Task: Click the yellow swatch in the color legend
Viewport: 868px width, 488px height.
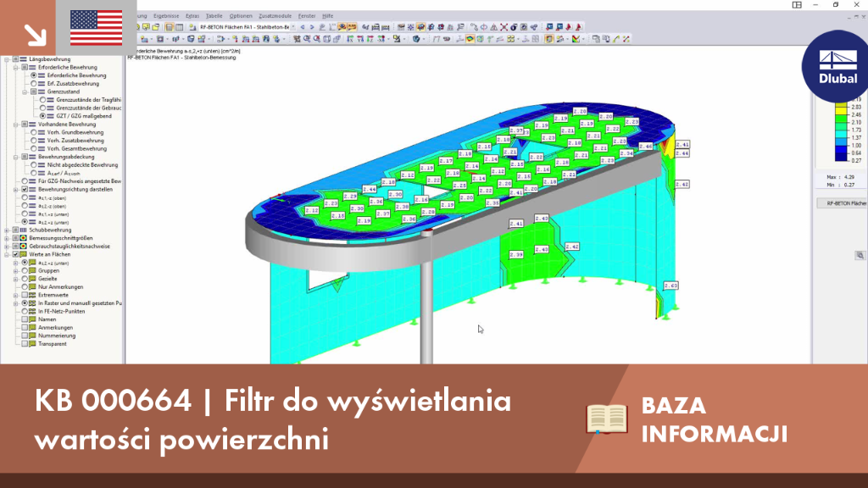Action: tap(841, 110)
